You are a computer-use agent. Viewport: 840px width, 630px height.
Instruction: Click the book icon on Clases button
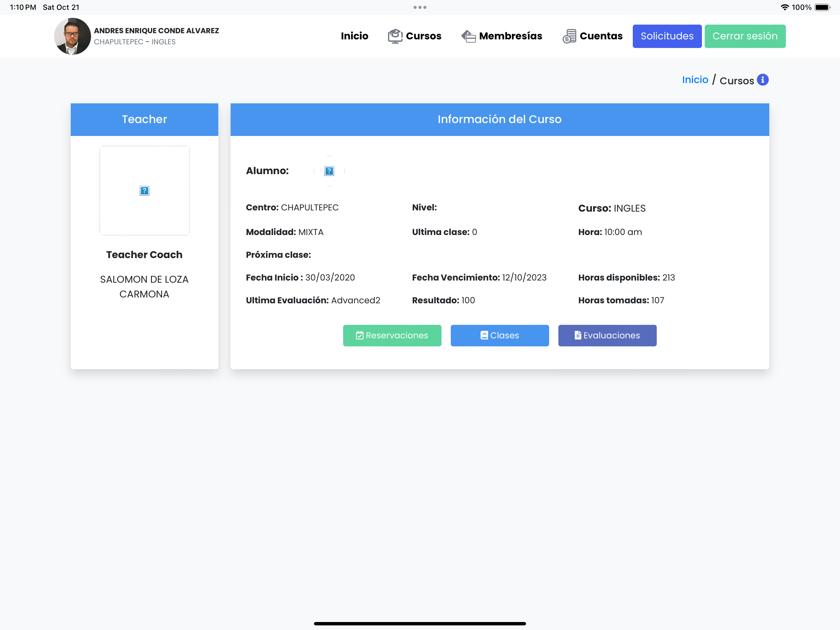484,335
